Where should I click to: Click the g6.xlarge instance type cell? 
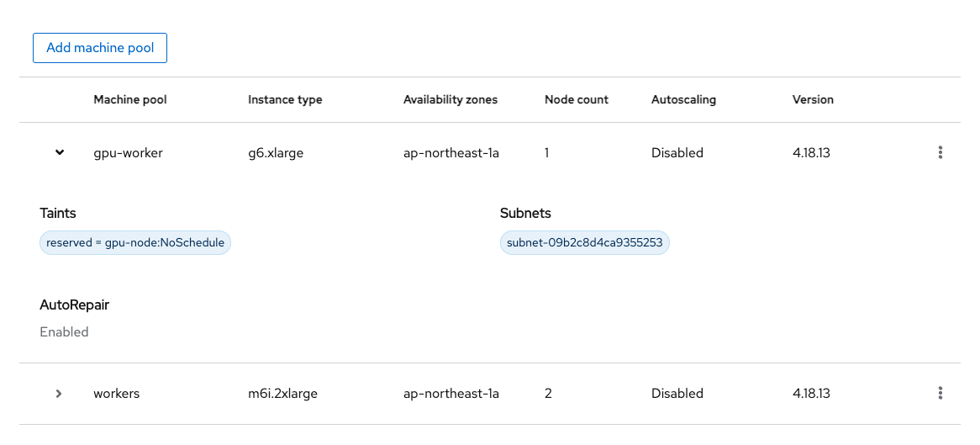pos(276,153)
